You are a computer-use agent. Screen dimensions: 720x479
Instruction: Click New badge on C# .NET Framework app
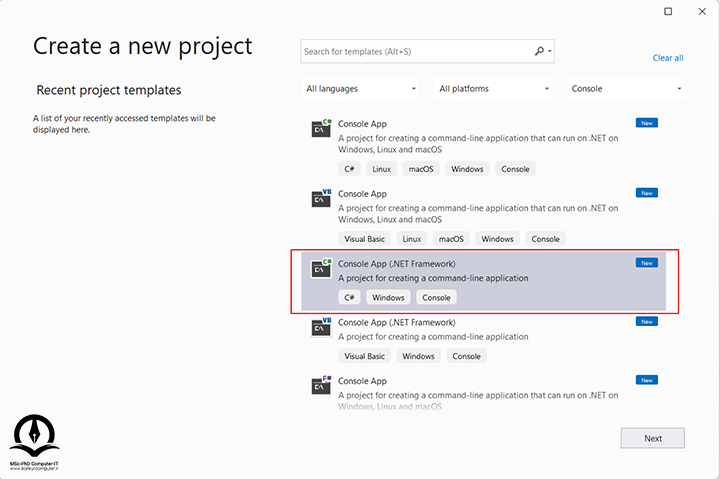pyautogui.click(x=647, y=263)
